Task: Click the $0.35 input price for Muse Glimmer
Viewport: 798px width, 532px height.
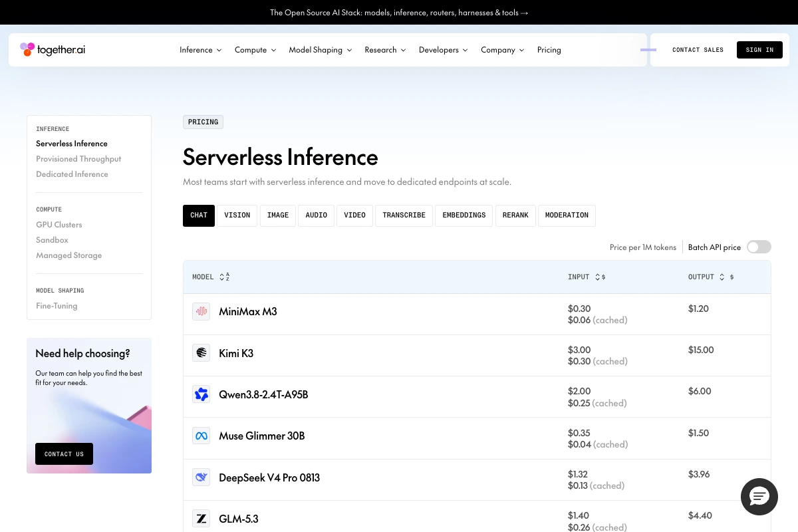Action: (x=579, y=433)
